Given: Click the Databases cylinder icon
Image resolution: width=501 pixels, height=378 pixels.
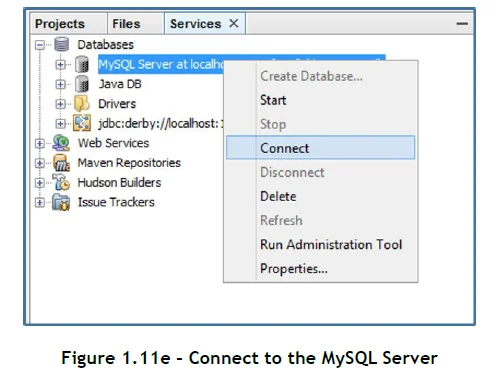Looking at the screenshot, I should pos(62,44).
